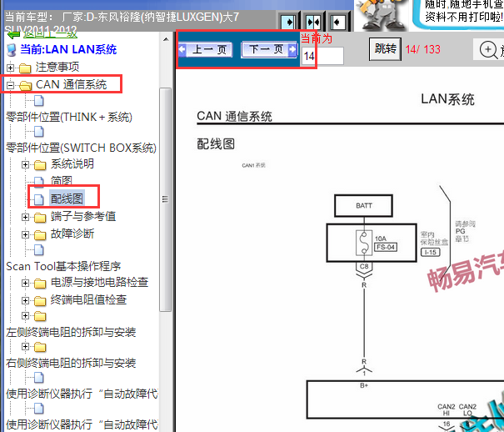The height and width of the screenshot is (432, 504).
Task: Click the 故障诊断 folder icon
Action: pyautogui.click(x=40, y=235)
